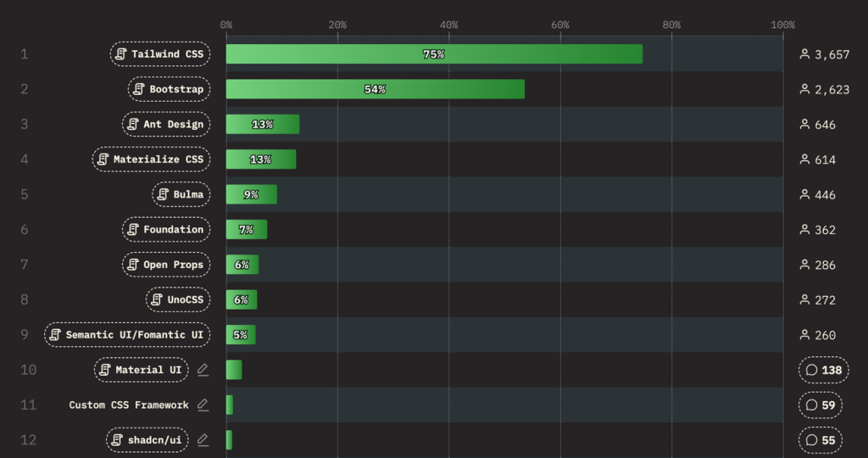Click the 2,623 respondent count
The width and height of the screenshot is (868, 458).
tap(832, 90)
